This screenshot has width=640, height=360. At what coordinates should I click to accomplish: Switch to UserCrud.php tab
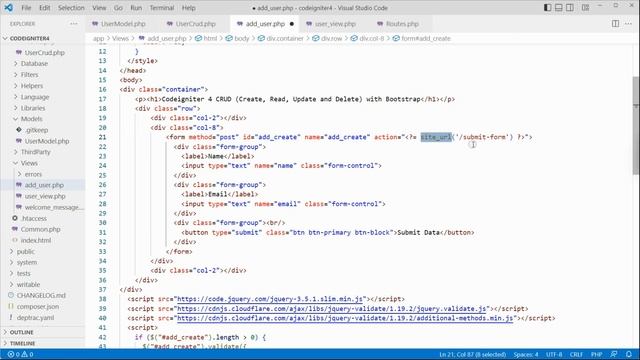[x=196, y=24]
